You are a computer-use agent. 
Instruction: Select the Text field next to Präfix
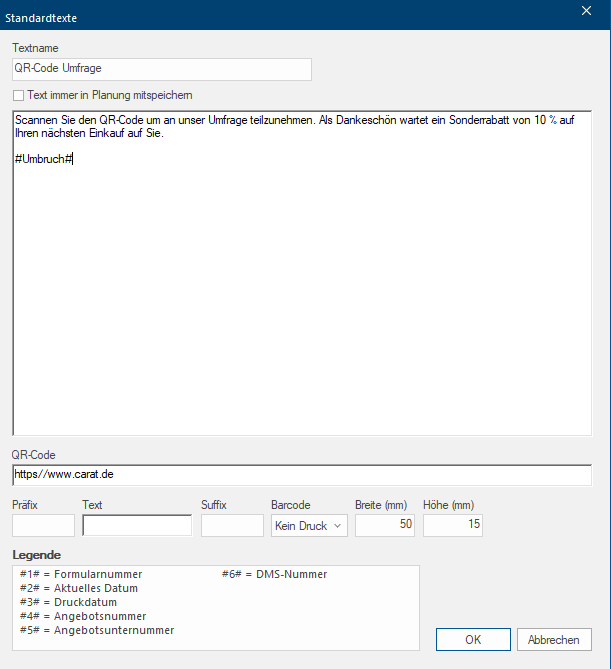coord(137,525)
